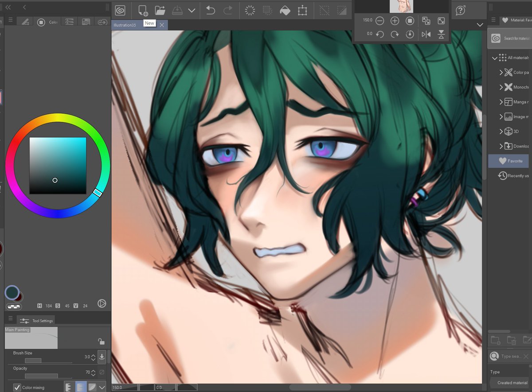Click the single left arrow to hide the palette

click(24, 7)
